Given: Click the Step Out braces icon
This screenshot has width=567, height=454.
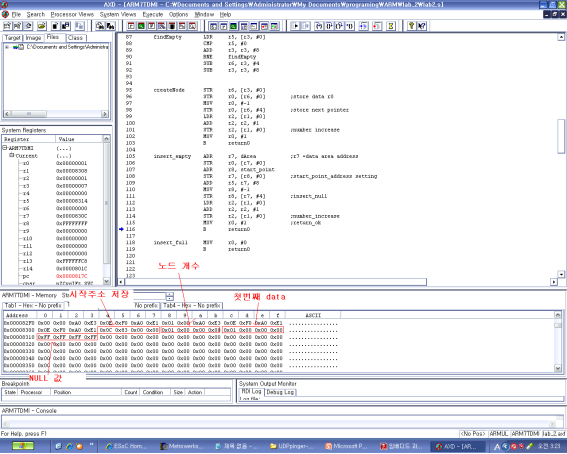Looking at the screenshot, I should coord(339,26).
